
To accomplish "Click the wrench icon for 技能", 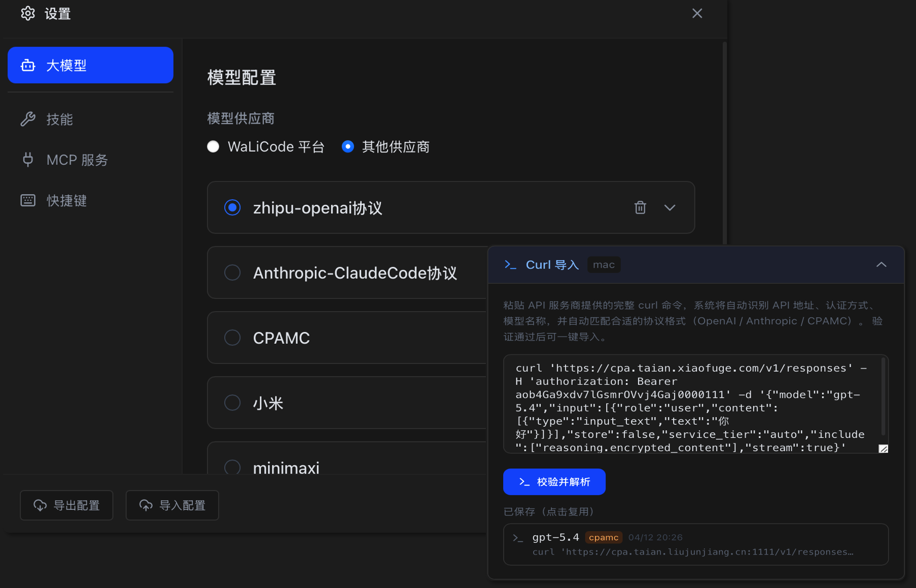I will (28, 119).
